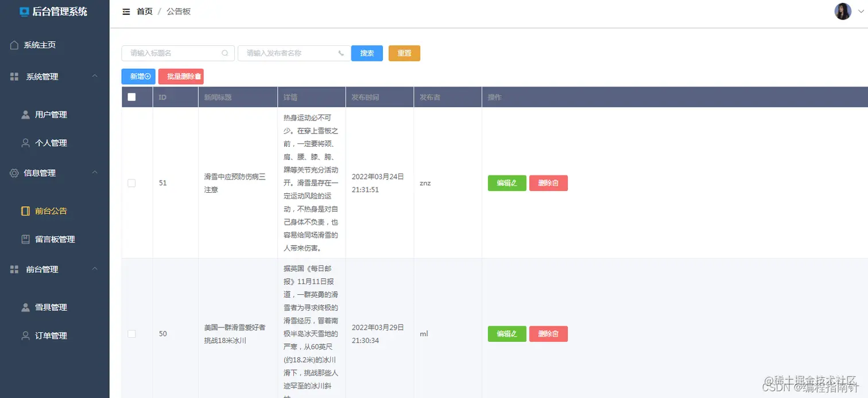Click the user icon beside 雪具管理
This screenshot has height=398, width=868.
pos(25,307)
